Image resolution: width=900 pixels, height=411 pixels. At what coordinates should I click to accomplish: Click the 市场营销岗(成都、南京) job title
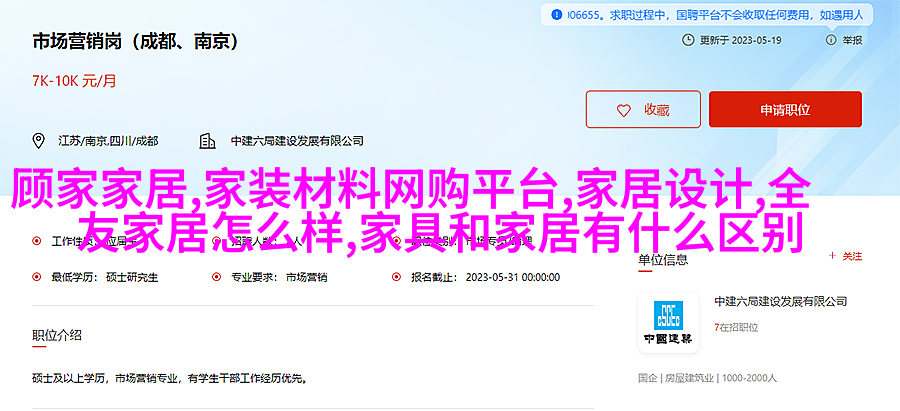coord(135,42)
